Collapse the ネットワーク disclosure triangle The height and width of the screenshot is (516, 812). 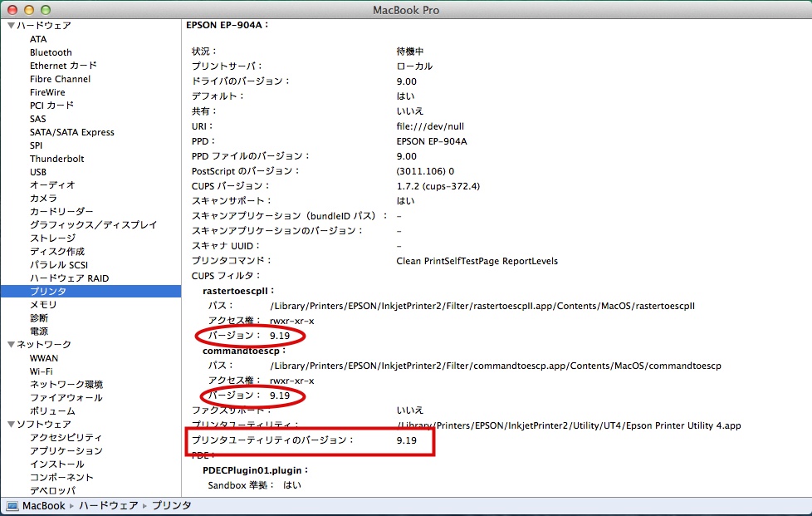11,345
